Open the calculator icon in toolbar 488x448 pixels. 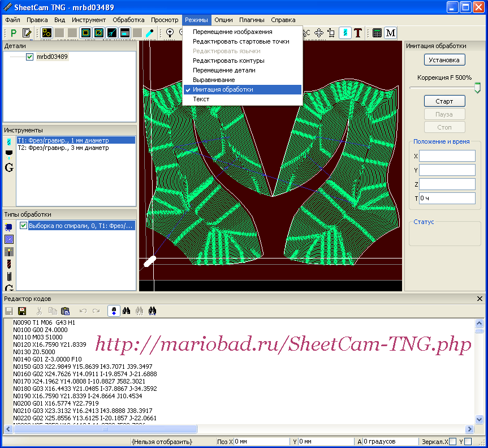tap(377, 33)
